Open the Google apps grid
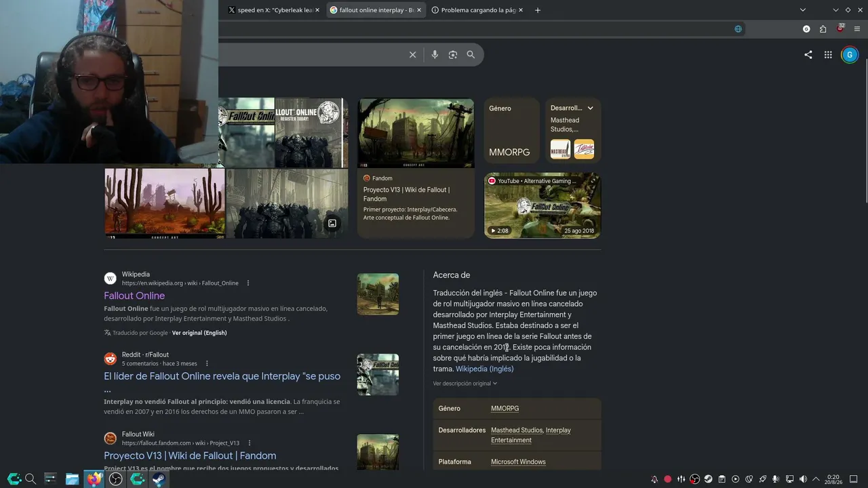 [x=828, y=55]
